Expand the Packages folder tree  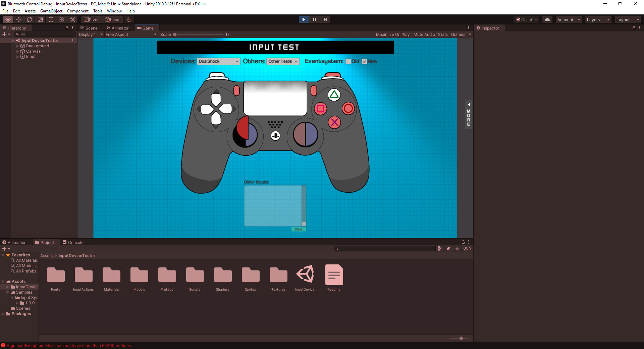coord(3,314)
